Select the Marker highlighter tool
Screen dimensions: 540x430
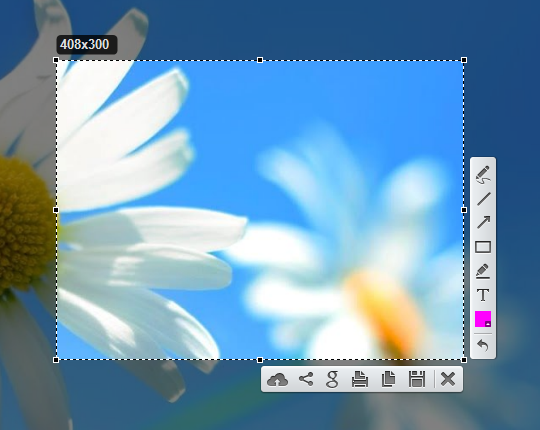[x=483, y=271]
